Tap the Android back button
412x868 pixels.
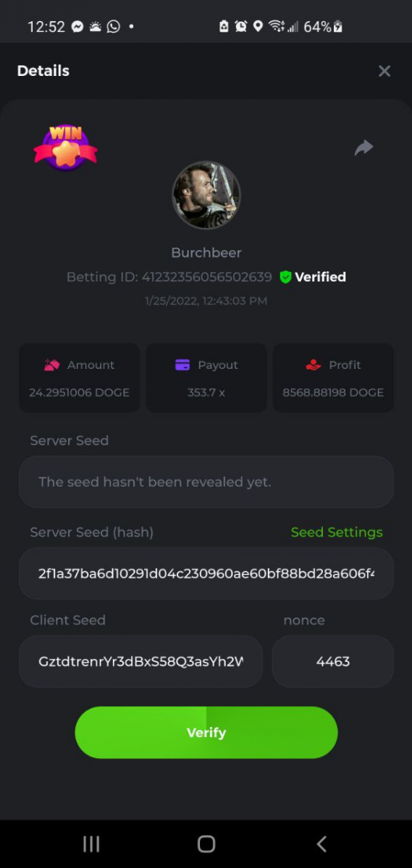click(321, 843)
